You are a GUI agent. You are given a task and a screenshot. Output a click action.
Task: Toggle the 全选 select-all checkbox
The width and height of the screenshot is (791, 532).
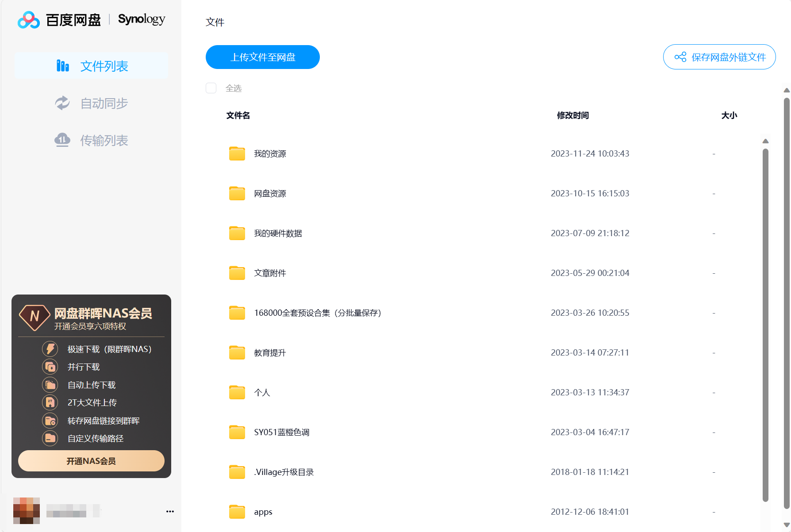[211, 88]
